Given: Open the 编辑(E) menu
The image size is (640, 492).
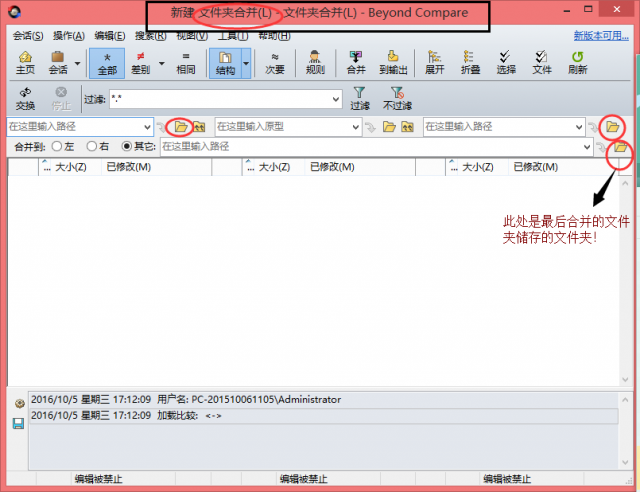Looking at the screenshot, I should point(109,36).
